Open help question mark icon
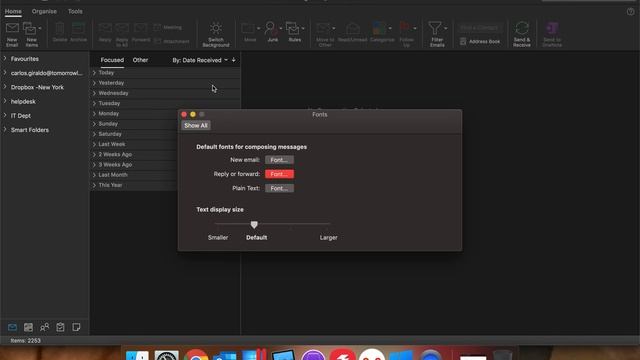 pyautogui.click(x=631, y=11)
